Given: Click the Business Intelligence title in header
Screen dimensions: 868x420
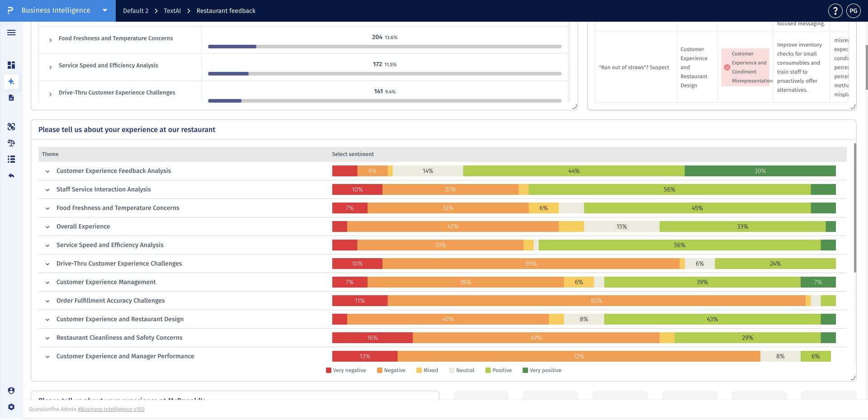Looking at the screenshot, I should (x=56, y=10).
